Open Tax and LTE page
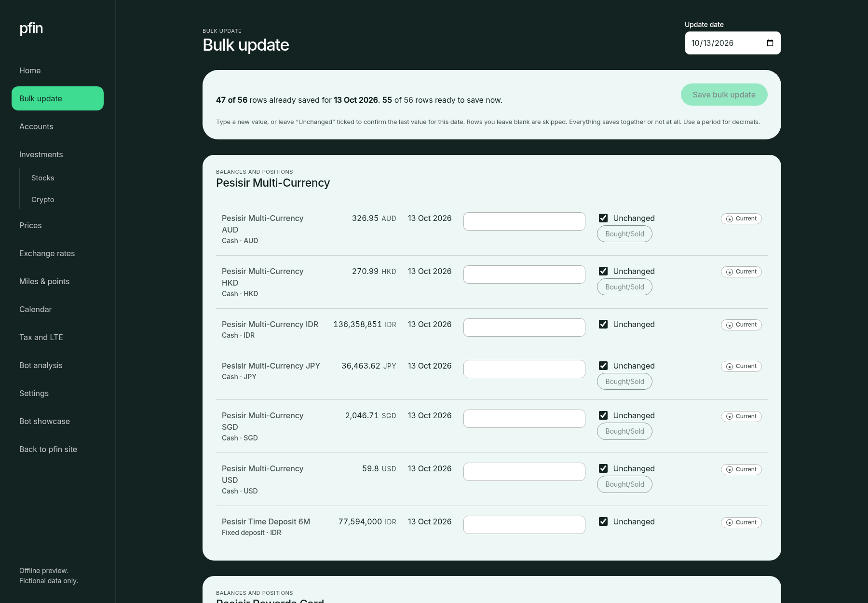The width and height of the screenshot is (868, 603). pos(57,337)
